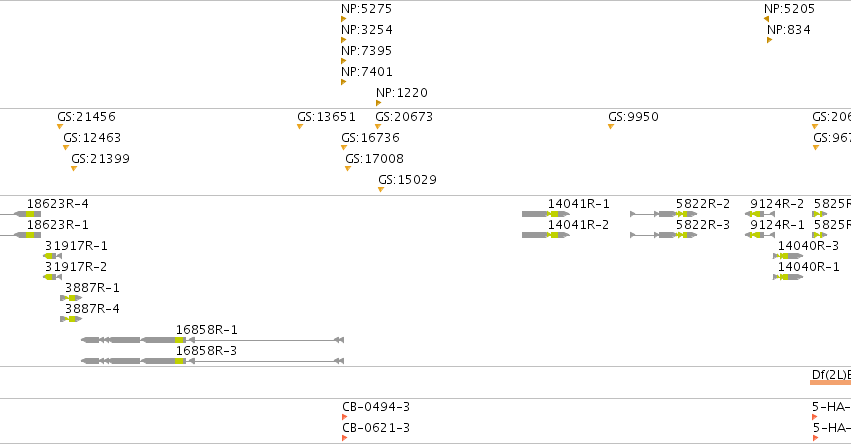Select the 18623R-4 transcript label
The image size is (851, 444).
[58, 204]
